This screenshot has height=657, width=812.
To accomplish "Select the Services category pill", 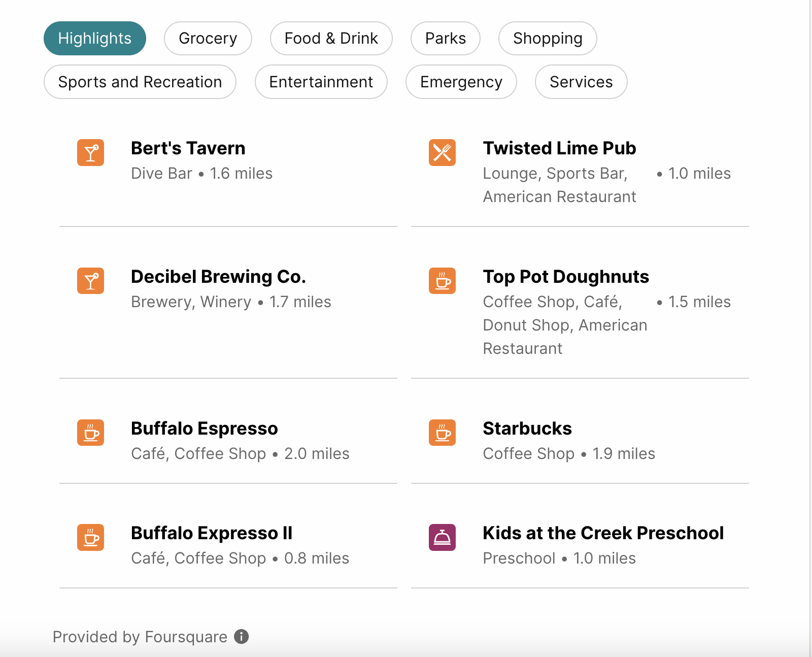I will 581,82.
